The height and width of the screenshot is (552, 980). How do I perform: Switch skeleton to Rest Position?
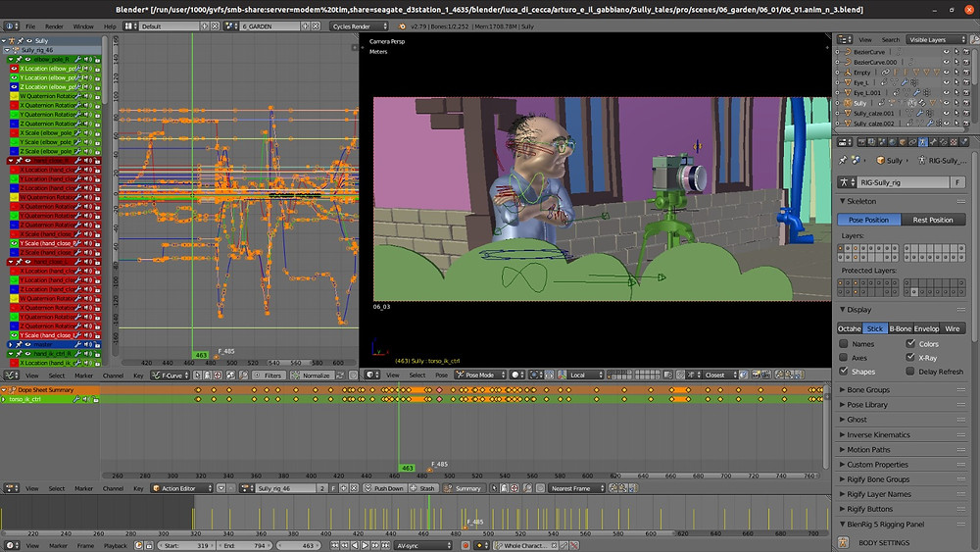click(933, 220)
